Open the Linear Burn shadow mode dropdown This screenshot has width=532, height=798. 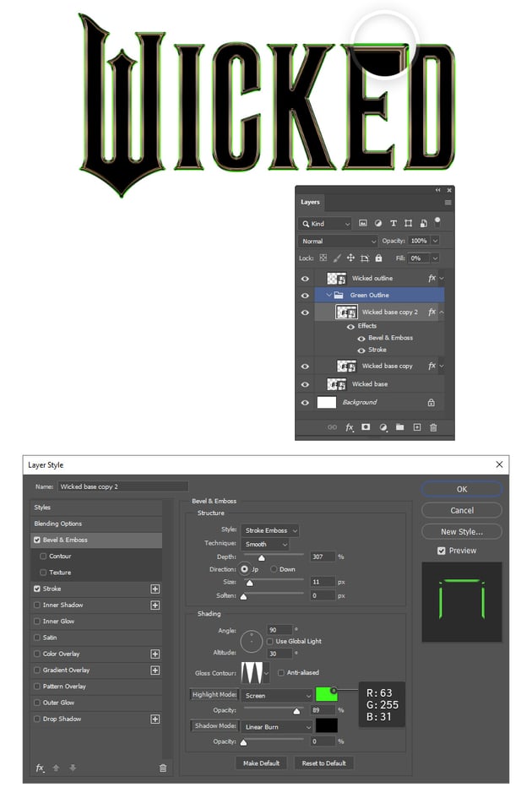277,727
